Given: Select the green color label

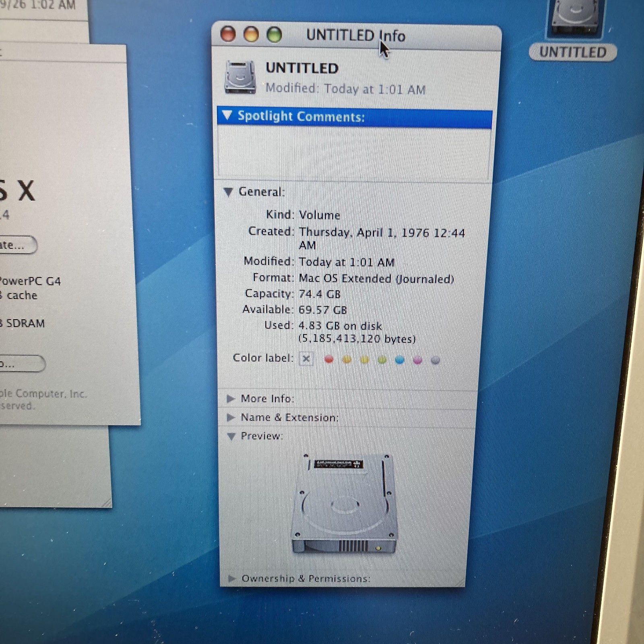Looking at the screenshot, I should click(382, 359).
